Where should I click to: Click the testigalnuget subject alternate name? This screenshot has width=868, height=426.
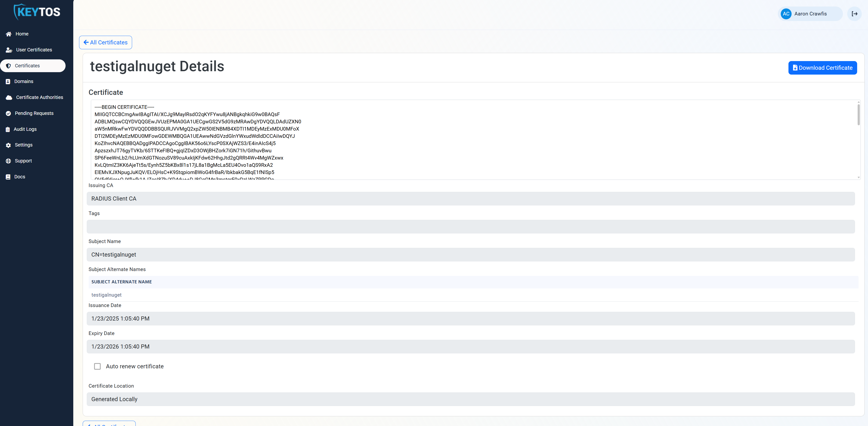point(107,295)
